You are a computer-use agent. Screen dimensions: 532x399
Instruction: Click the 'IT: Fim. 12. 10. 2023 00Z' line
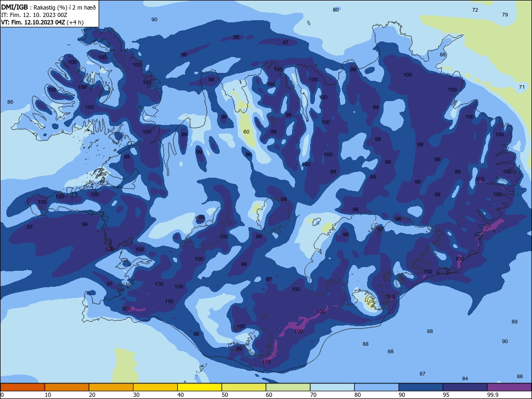34,15
